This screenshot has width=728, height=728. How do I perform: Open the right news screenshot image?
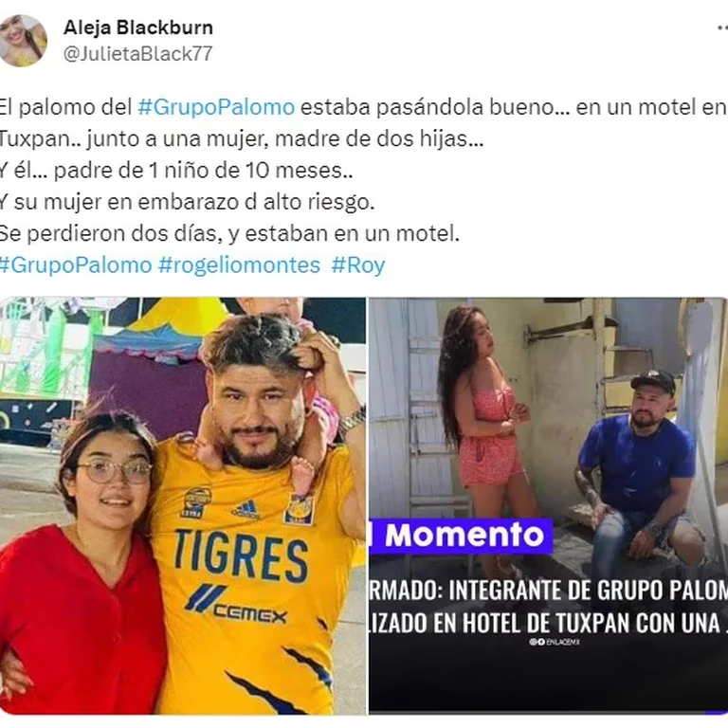coord(547,505)
